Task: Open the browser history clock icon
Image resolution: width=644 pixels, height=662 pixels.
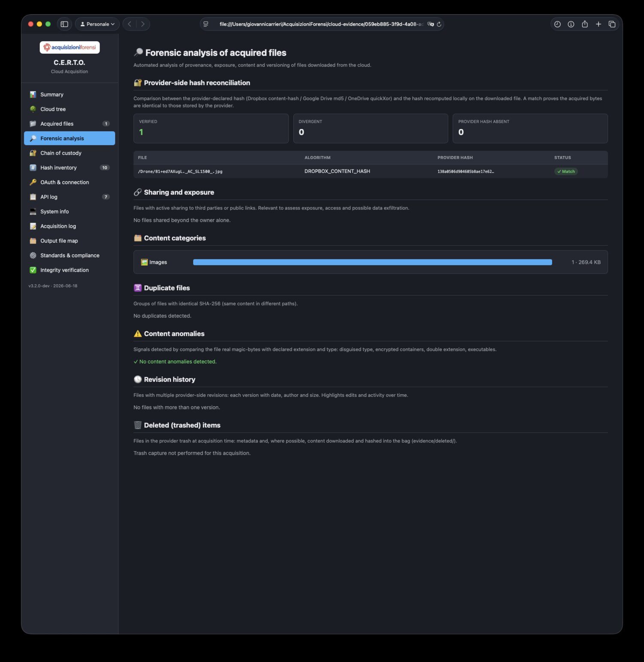Action: pyautogui.click(x=557, y=24)
